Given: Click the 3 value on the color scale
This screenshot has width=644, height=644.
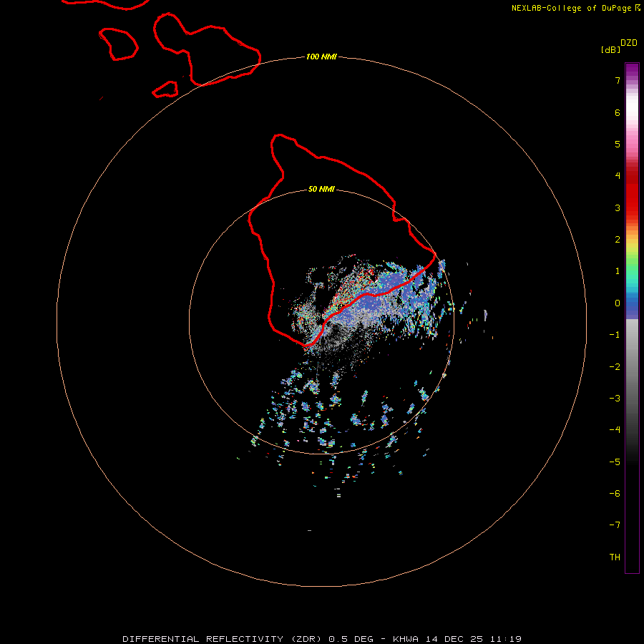Looking at the screenshot, I should 618,208.
